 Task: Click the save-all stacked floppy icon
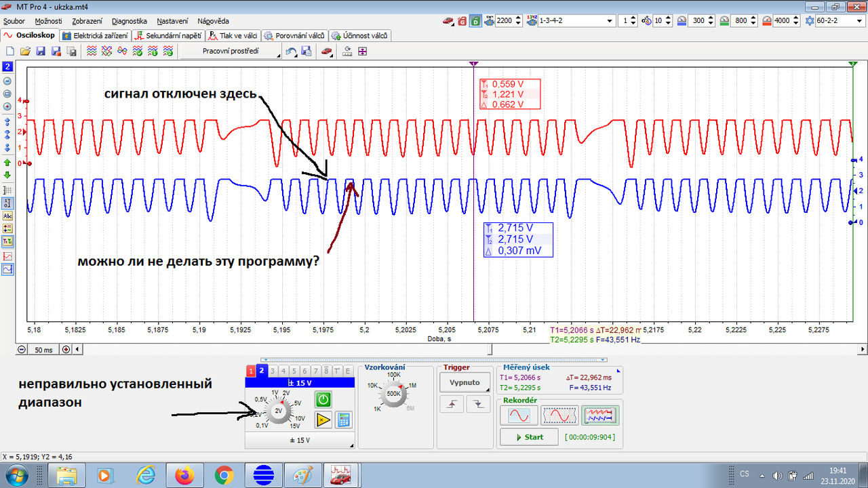[71, 51]
